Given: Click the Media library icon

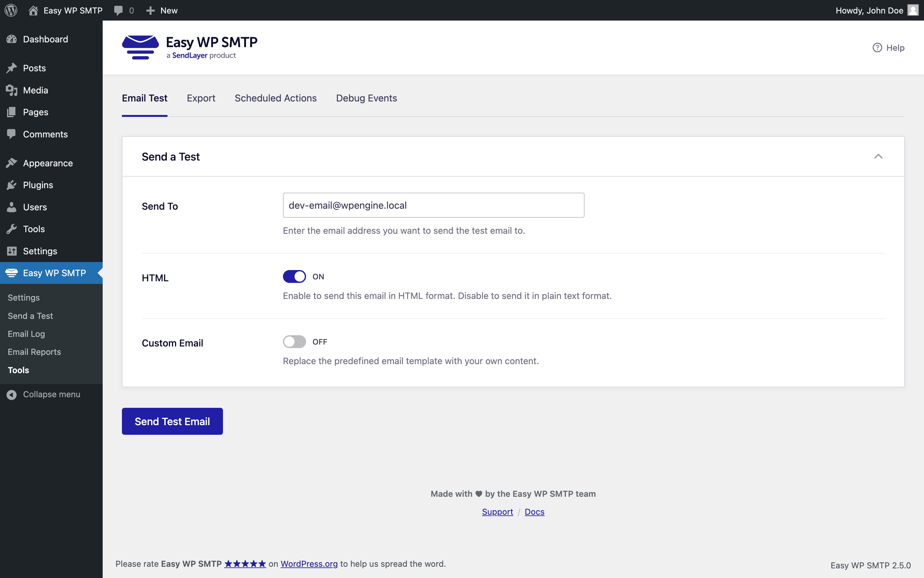Looking at the screenshot, I should 12,90.
